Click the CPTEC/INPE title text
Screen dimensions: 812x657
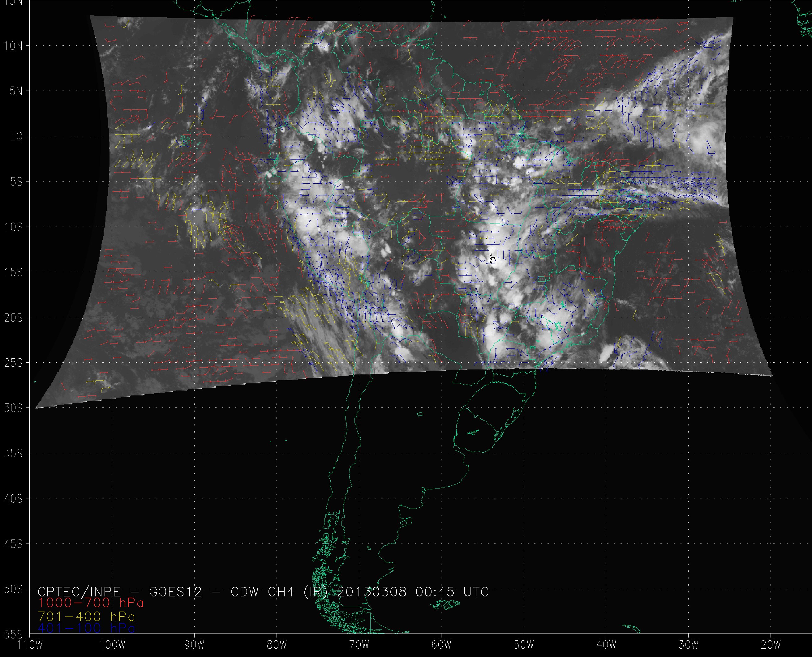coord(79,591)
